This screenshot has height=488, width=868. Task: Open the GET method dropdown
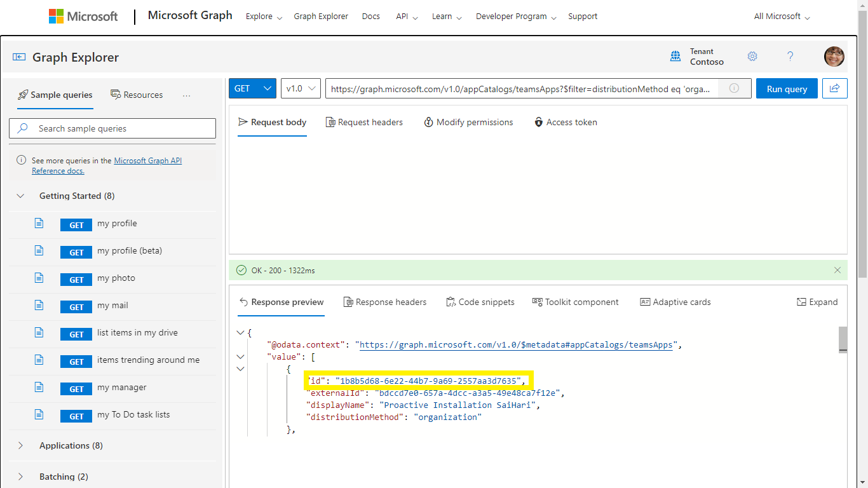coord(252,88)
